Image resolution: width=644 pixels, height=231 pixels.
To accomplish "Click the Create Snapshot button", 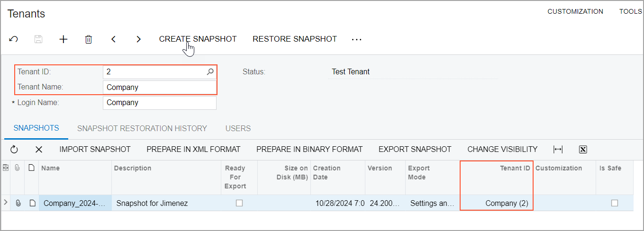I will tap(198, 39).
